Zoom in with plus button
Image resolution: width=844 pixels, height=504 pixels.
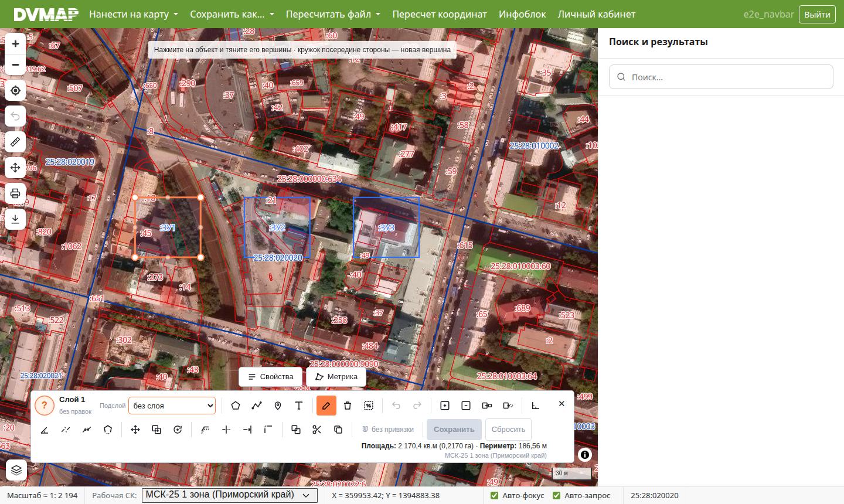(x=15, y=43)
